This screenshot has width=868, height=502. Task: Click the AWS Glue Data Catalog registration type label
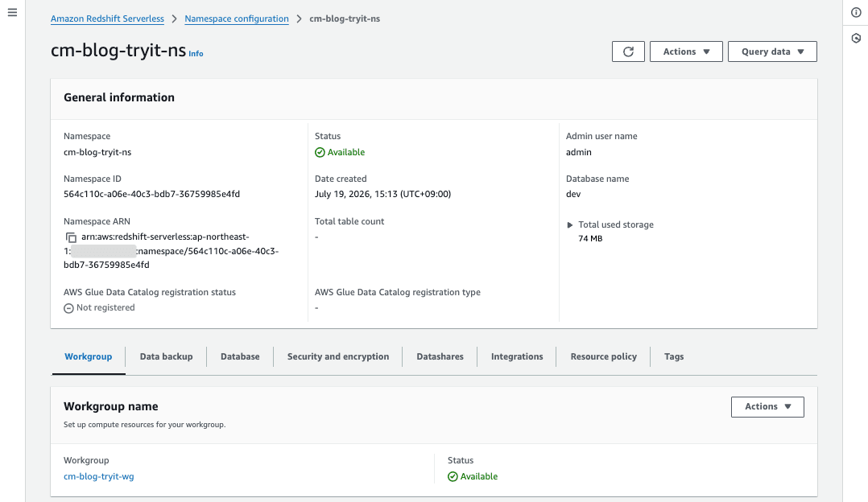tap(398, 293)
